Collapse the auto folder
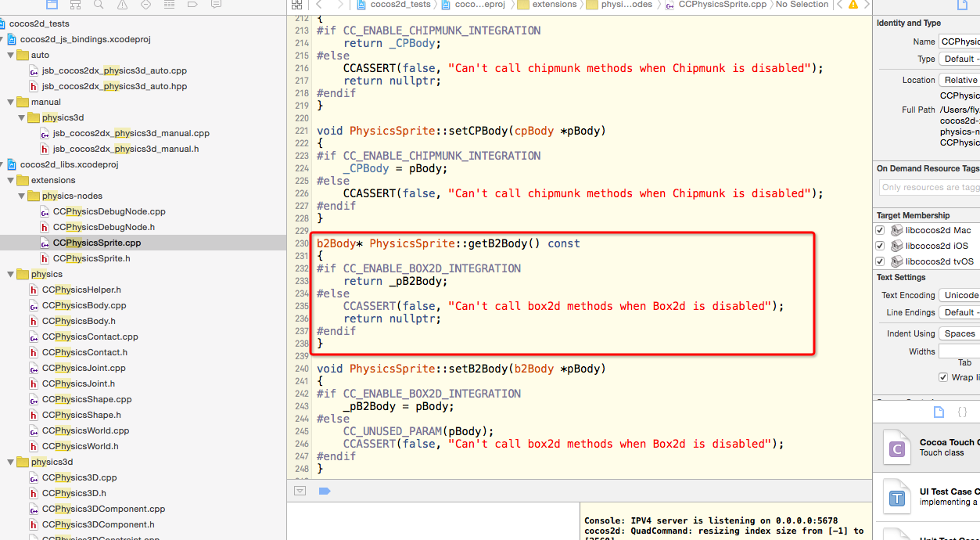 coord(10,55)
